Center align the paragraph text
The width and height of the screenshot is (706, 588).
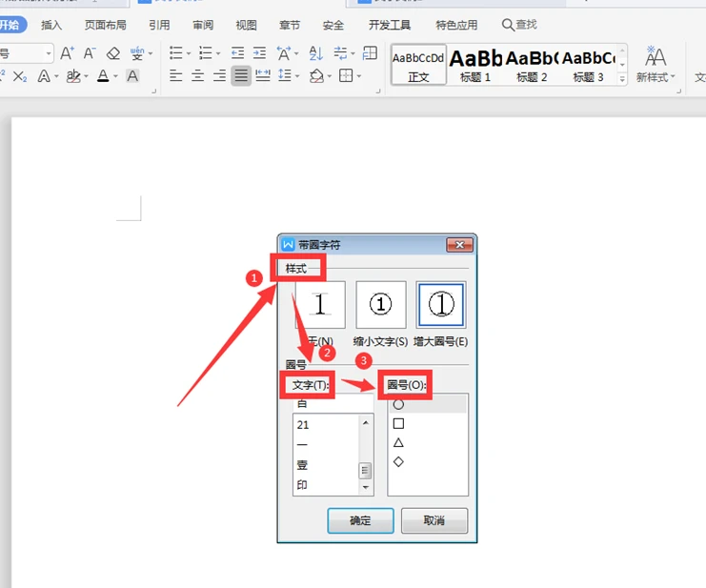pyautogui.click(x=197, y=75)
